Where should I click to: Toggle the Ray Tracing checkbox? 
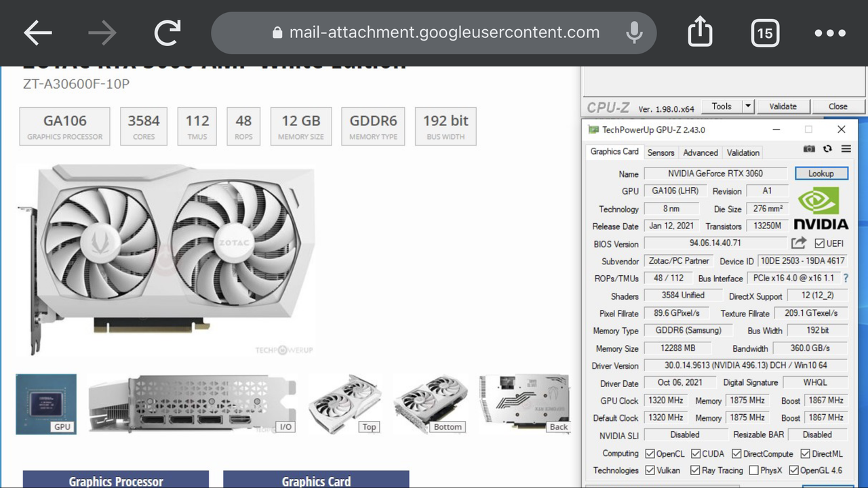click(x=695, y=470)
